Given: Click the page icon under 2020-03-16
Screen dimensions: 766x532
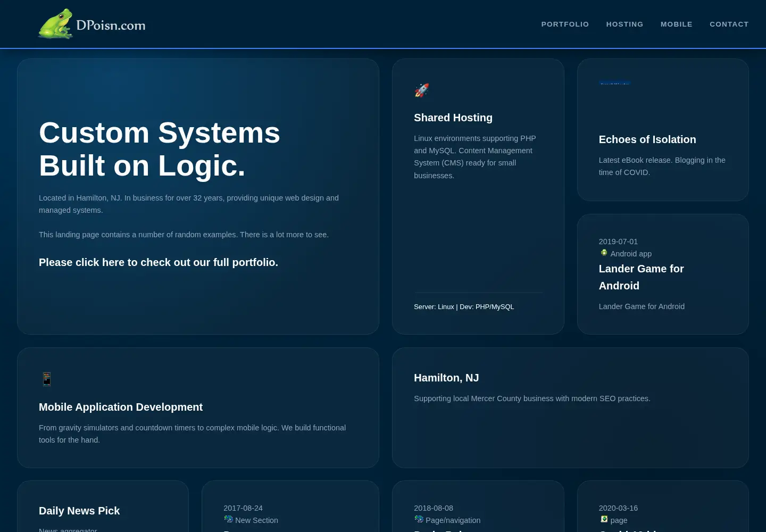Looking at the screenshot, I should [x=604, y=519].
